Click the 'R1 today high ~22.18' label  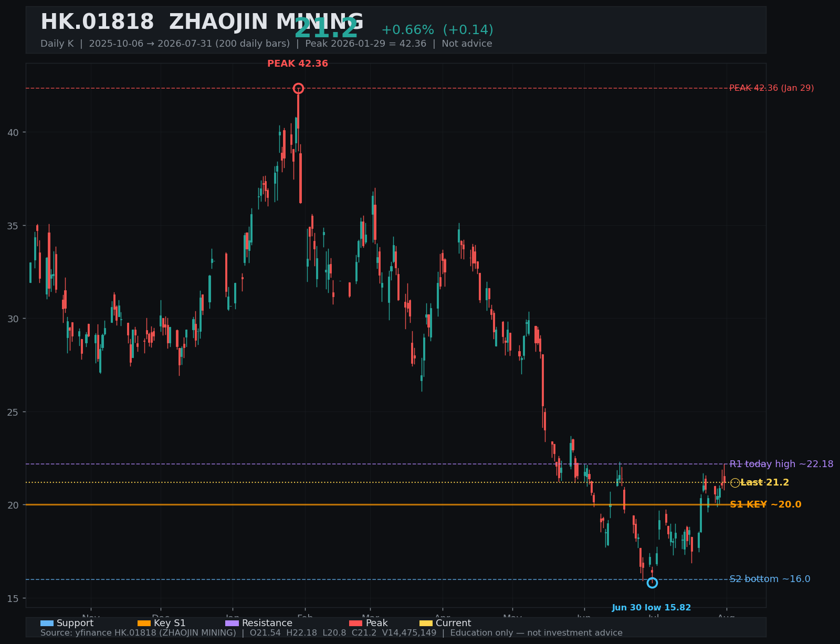[781, 464]
